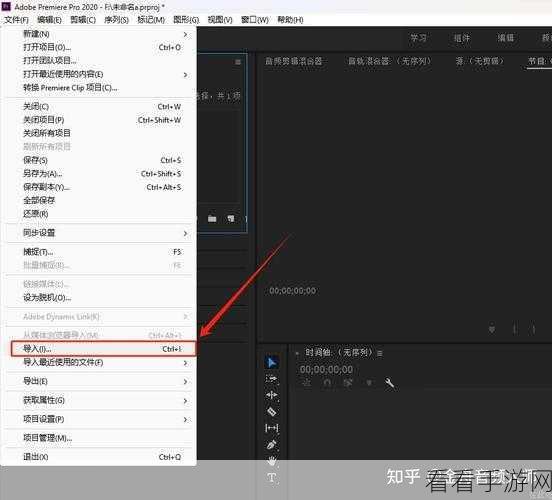
Task: Open the 图形(G) menu
Action: click(186, 20)
